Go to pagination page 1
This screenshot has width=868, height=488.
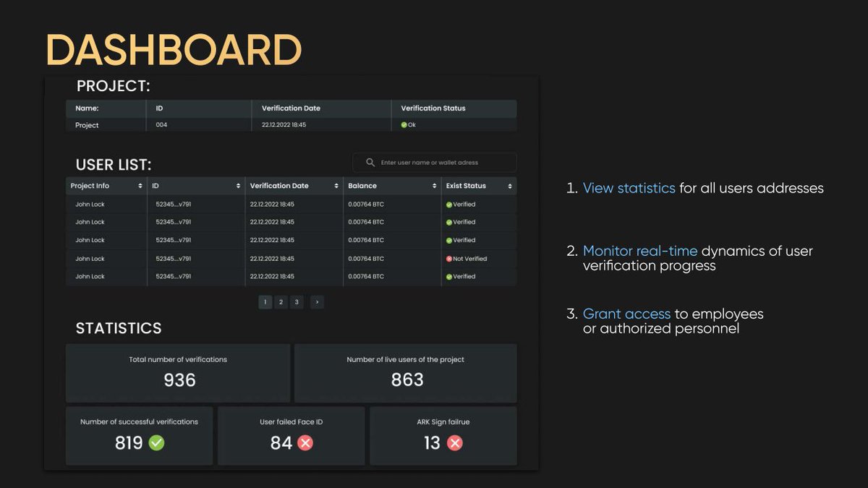coord(265,302)
